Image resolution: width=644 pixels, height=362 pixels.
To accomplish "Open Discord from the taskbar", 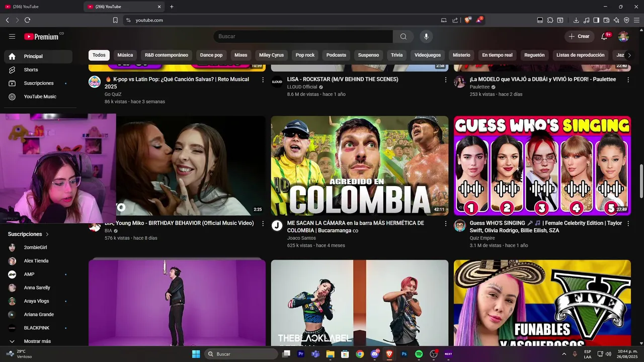I will click(x=374, y=354).
